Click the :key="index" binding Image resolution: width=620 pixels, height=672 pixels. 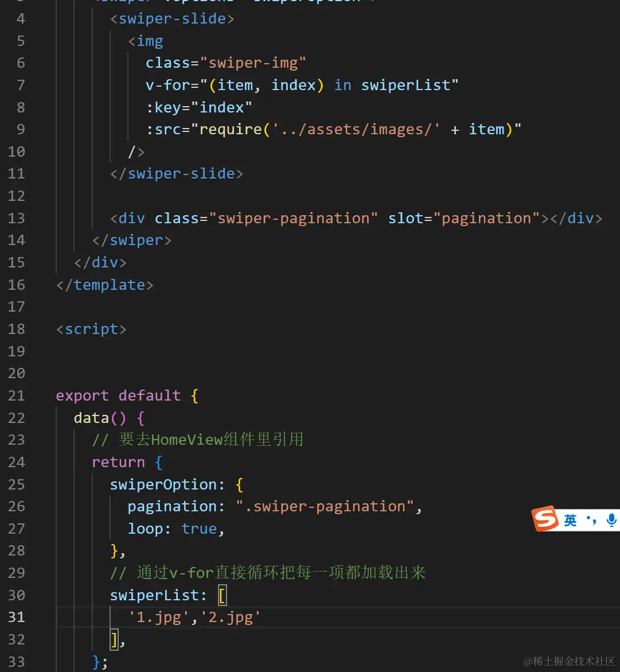[x=199, y=107]
